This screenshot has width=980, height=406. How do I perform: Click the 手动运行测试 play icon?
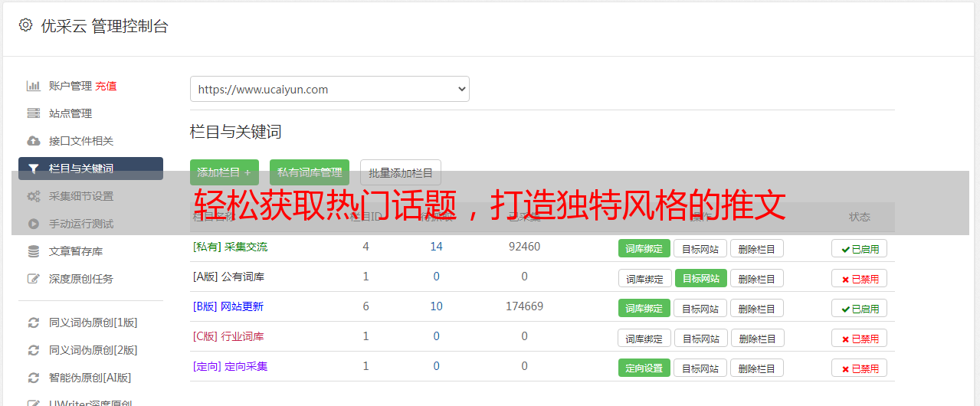click(34, 224)
